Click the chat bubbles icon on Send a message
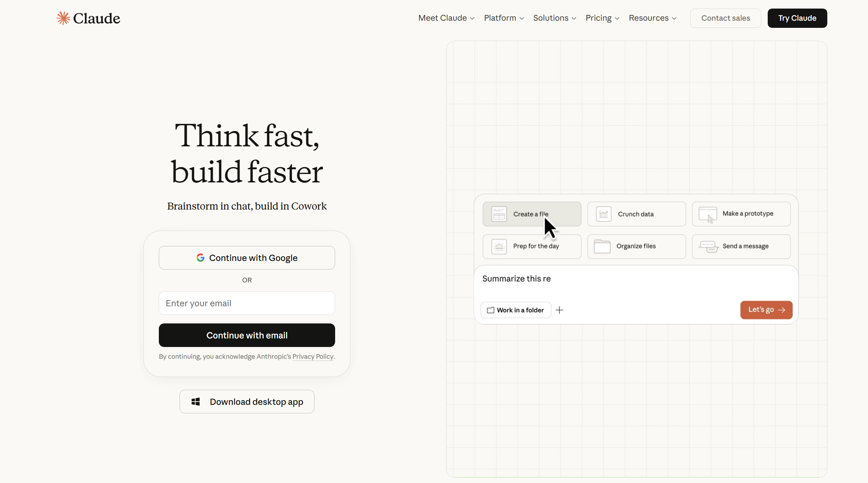The image size is (868, 483). [708, 246]
